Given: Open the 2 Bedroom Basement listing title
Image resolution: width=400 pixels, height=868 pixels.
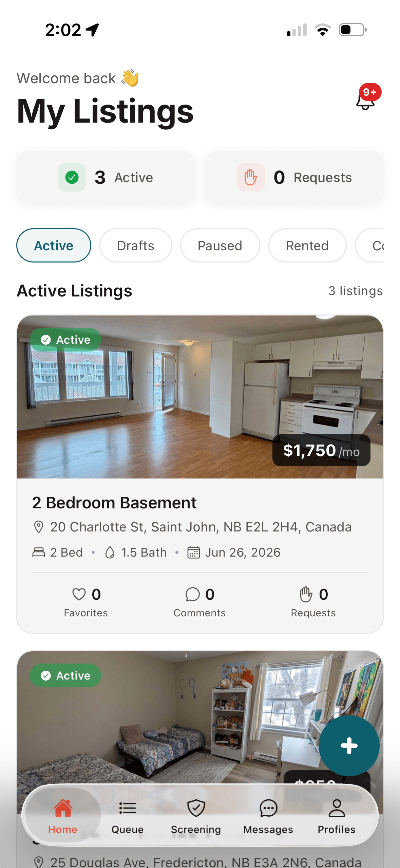Looking at the screenshot, I should pos(114,503).
